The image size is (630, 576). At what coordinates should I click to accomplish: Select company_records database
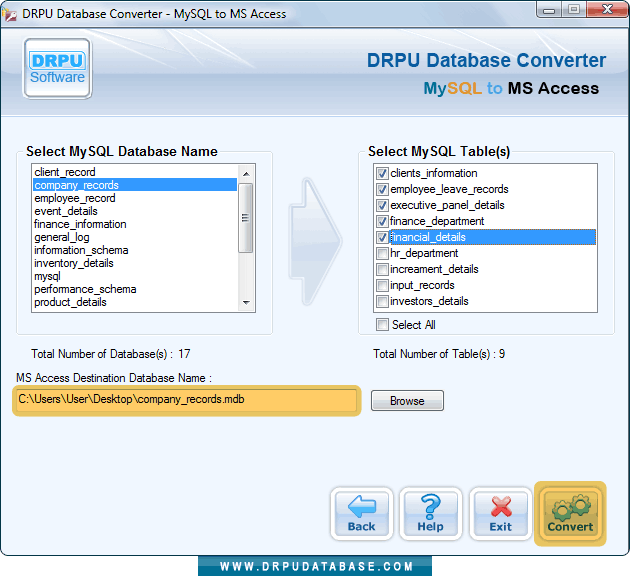[x=135, y=185]
